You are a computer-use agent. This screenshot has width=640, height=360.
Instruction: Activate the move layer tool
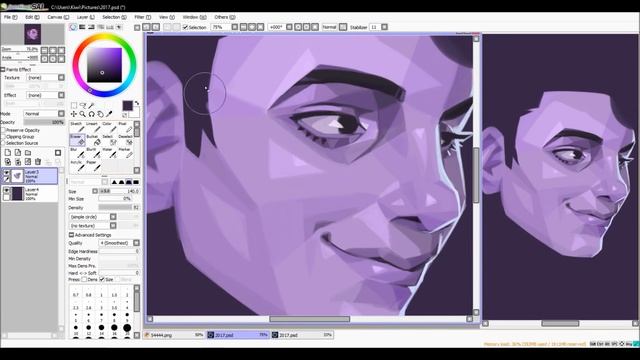point(74,114)
